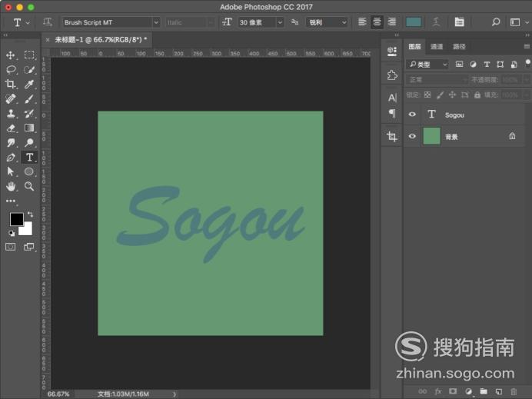Toggle Character and Paragraph panels button
This screenshot has width=532, height=399.
[x=460, y=22]
